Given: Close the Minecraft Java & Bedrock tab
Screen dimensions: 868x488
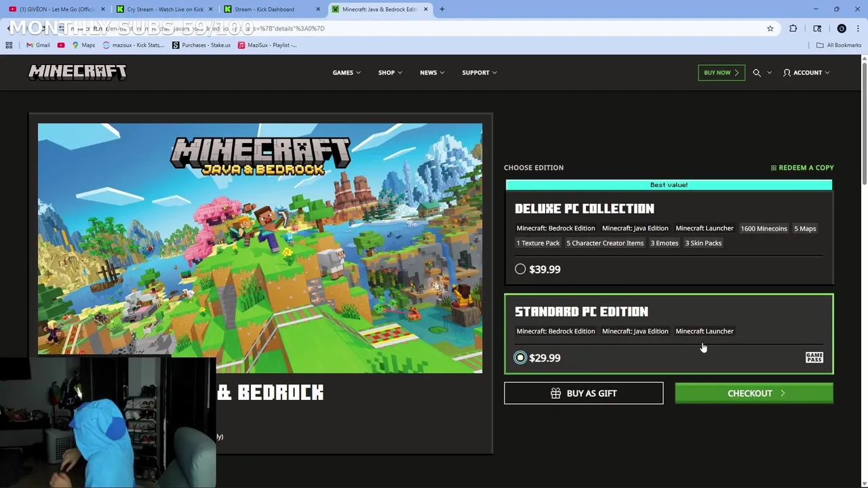Looking at the screenshot, I should coord(426,9).
